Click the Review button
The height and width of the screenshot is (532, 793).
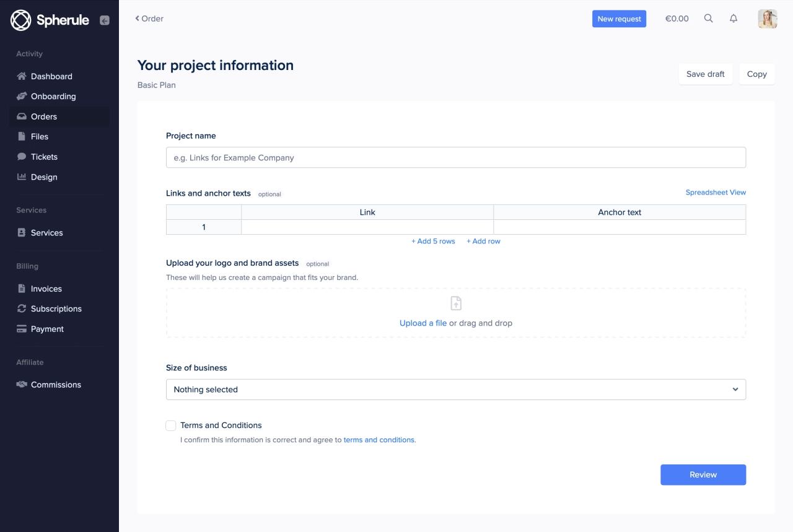703,475
